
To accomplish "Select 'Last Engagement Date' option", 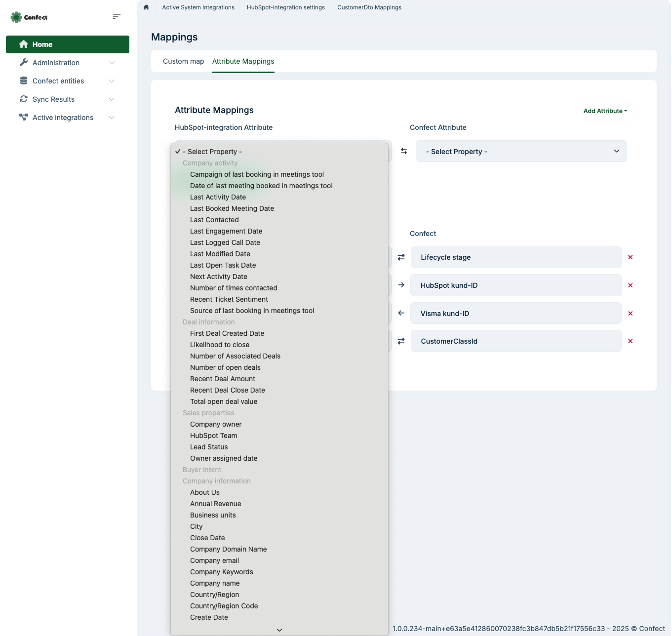I will tap(279, 231).
